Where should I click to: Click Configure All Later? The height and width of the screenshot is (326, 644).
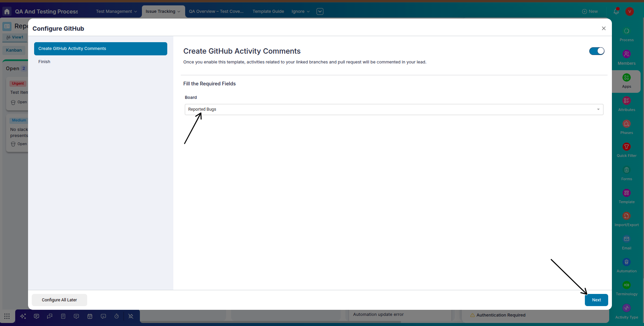tap(59, 300)
